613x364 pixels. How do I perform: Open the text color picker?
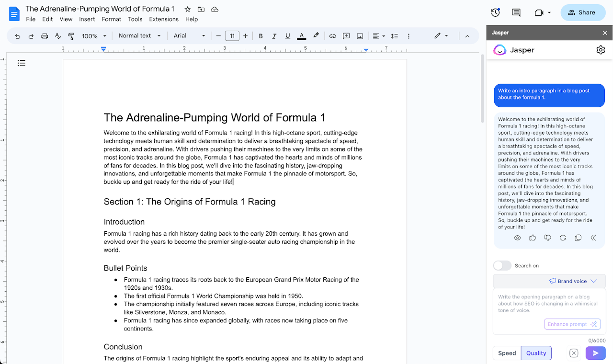tap(301, 36)
